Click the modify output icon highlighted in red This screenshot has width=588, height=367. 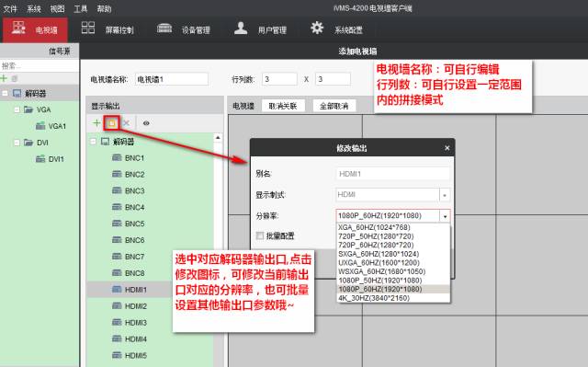112,122
